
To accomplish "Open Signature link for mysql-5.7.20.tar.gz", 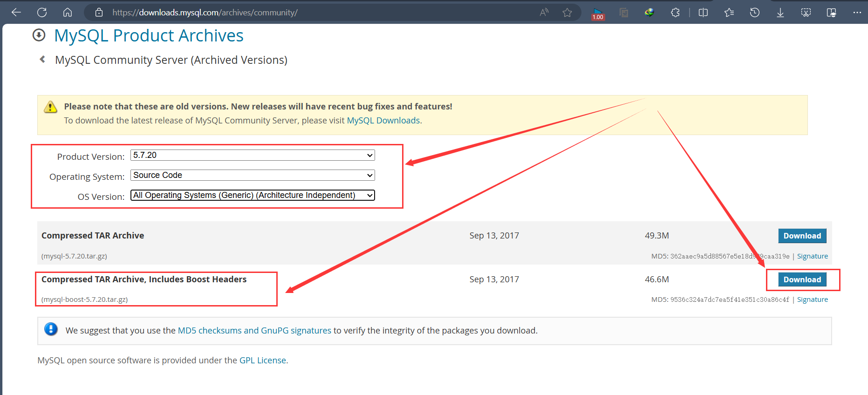I will pyautogui.click(x=813, y=256).
